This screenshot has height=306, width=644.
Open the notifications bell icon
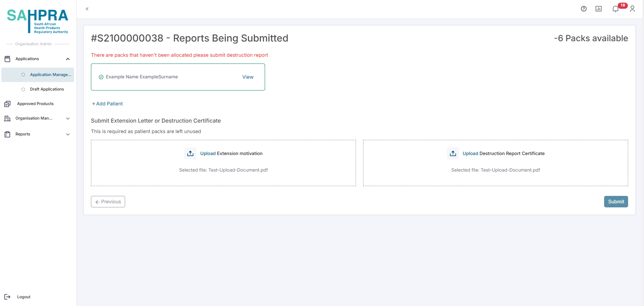point(615,9)
